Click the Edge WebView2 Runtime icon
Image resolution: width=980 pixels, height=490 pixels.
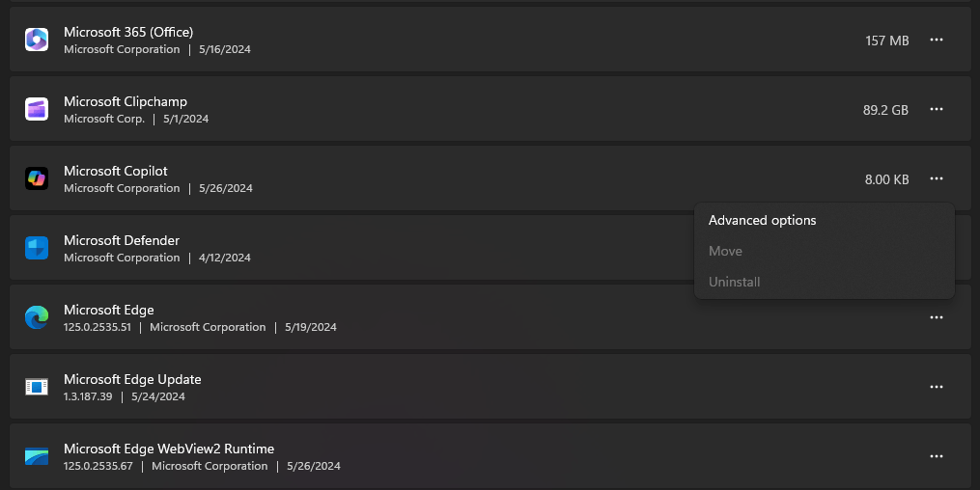pyautogui.click(x=37, y=456)
